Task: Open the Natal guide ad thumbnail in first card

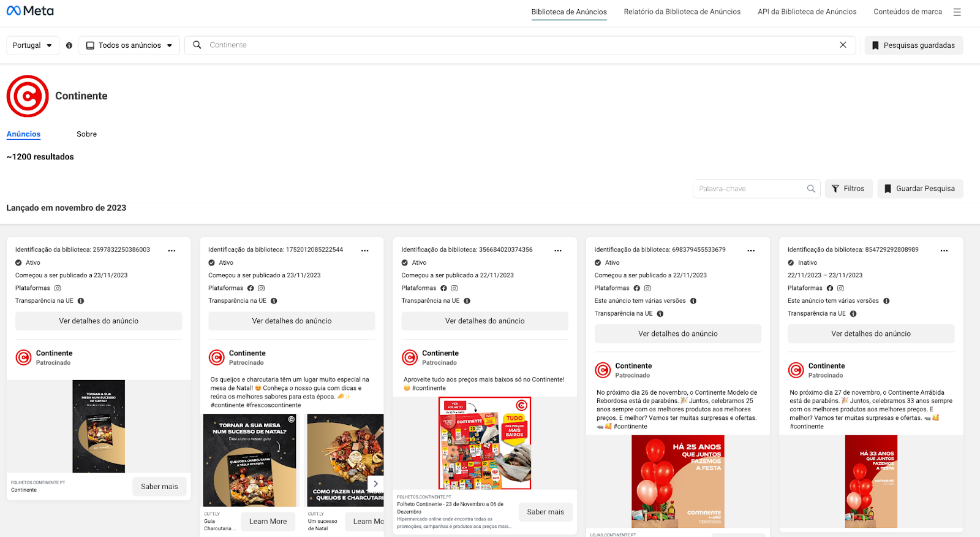Action: [x=99, y=426]
